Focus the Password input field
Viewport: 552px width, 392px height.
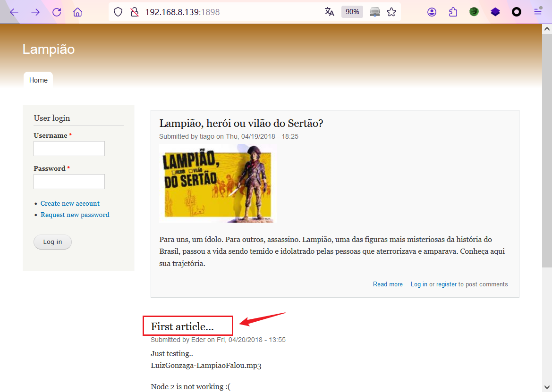tap(69, 182)
